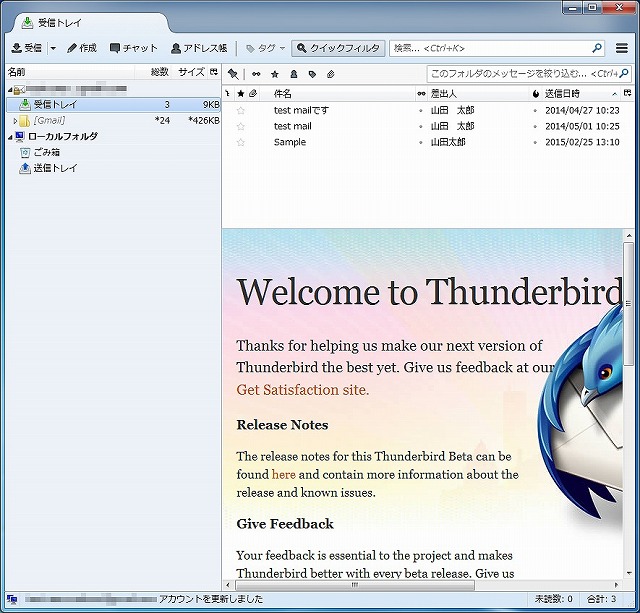640x613 pixels.
Task: Open the 'Get Satisfaction site.' link
Action: (x=302, y=390)
